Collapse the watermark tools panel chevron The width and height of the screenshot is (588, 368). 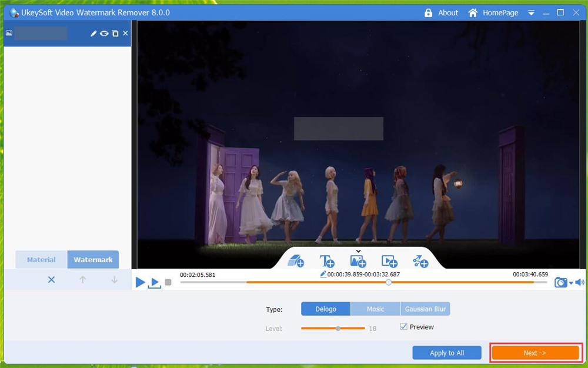click(x=358, y=251)
